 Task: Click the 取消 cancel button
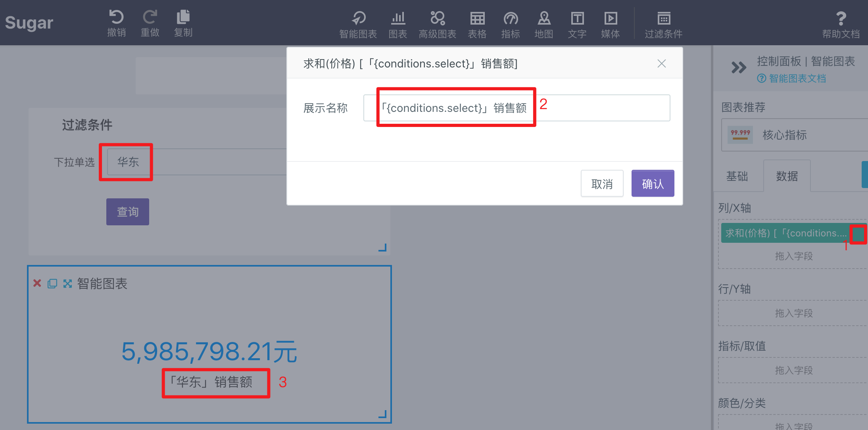click(602, 184)
